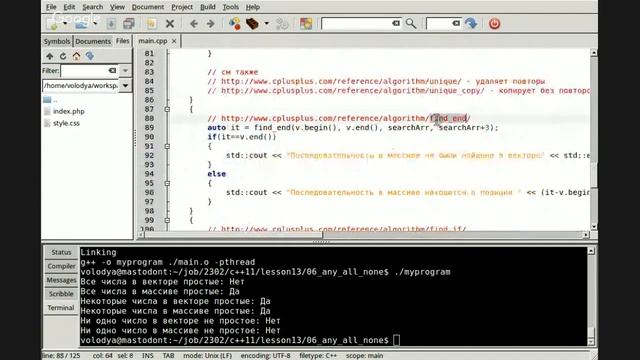640x360 pixels.
Task: Save all open files
Action: point(129,24)
